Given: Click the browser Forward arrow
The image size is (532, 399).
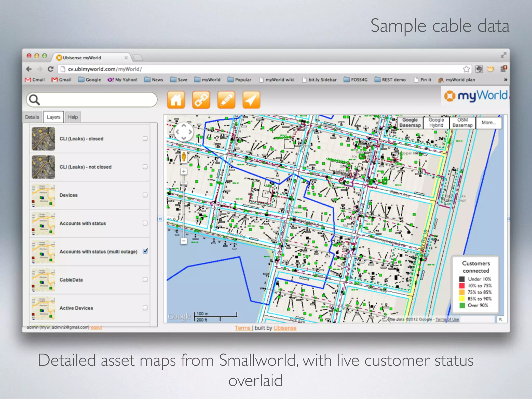Looking at the screenshot, I should pyautogui.click(x=39, y=69).
